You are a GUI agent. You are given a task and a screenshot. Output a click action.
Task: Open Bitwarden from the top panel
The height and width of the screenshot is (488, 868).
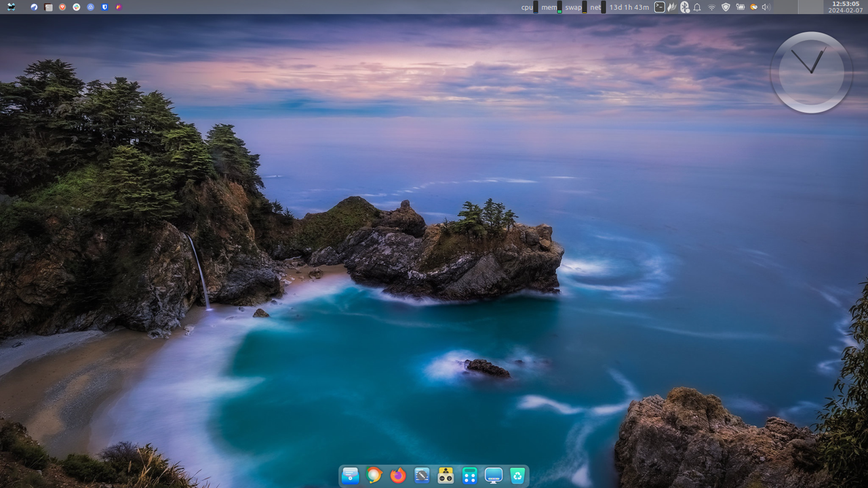[x=104, y=7]
